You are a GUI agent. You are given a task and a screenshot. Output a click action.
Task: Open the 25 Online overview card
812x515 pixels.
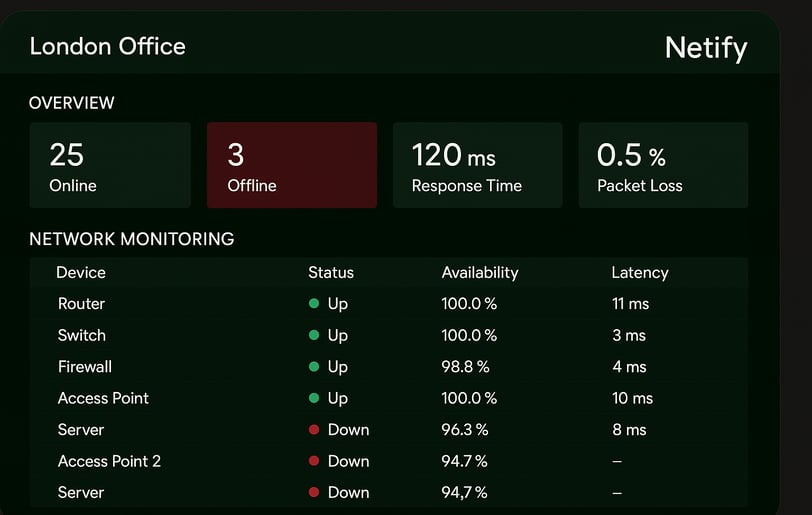[x=110, y=165]
